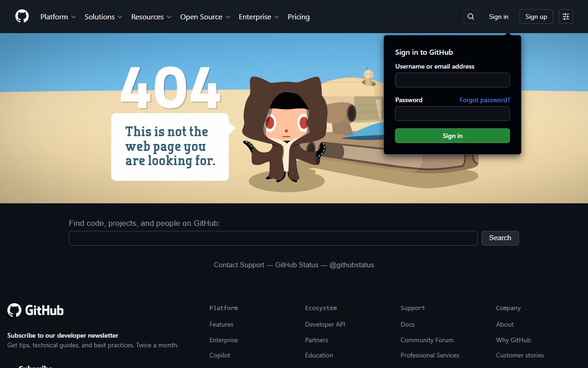Toggle the Sign in popup in header
The width and height of the screenshot is (588, 368).
tap(498, 17)
